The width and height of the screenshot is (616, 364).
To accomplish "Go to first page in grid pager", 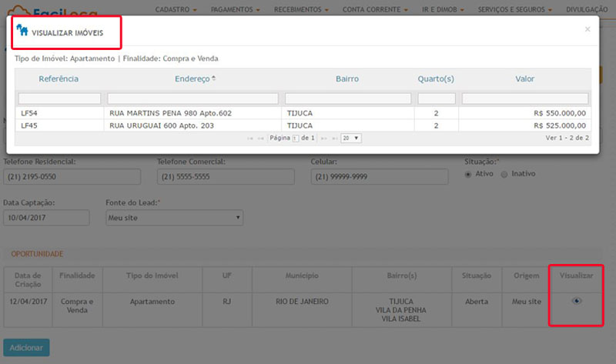I will coord(250,139).
